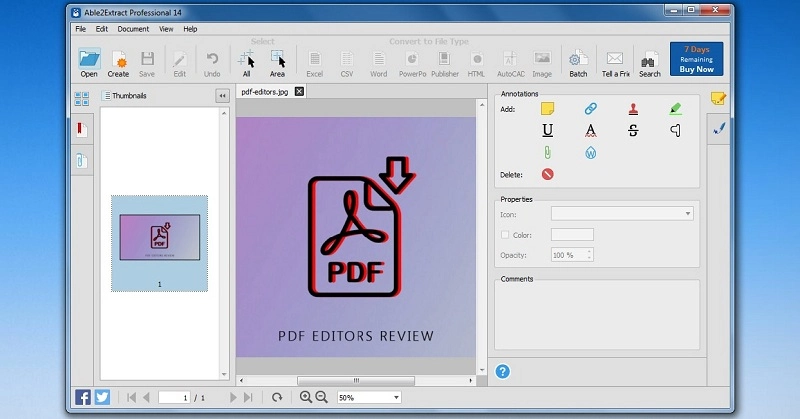Convert to HTML icon

(477, 59)
